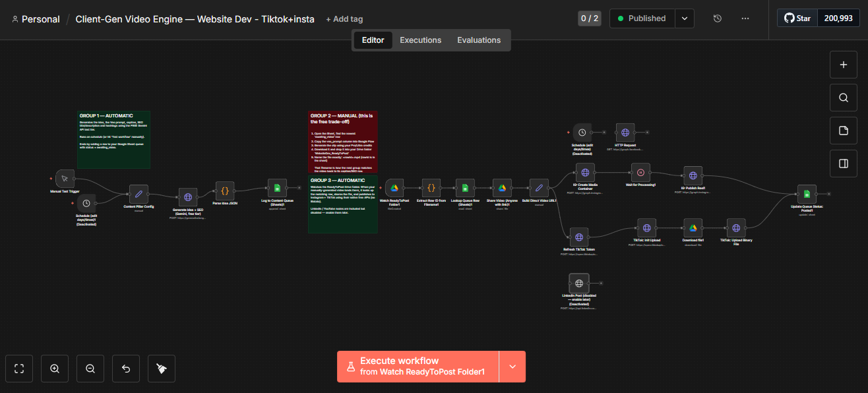This screenshot has height=393, width=868.
Task: Select the IG Publish Reel1 node
Action: (693, 176)
